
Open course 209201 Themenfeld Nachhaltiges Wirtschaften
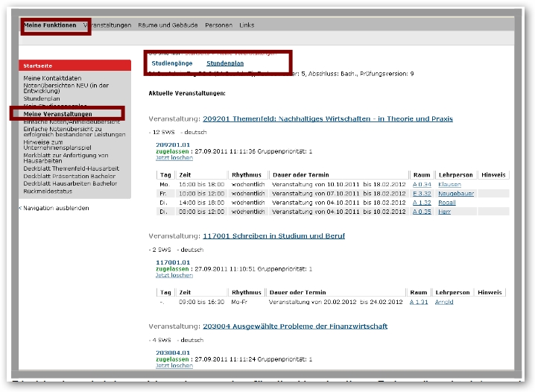point(328,118)
